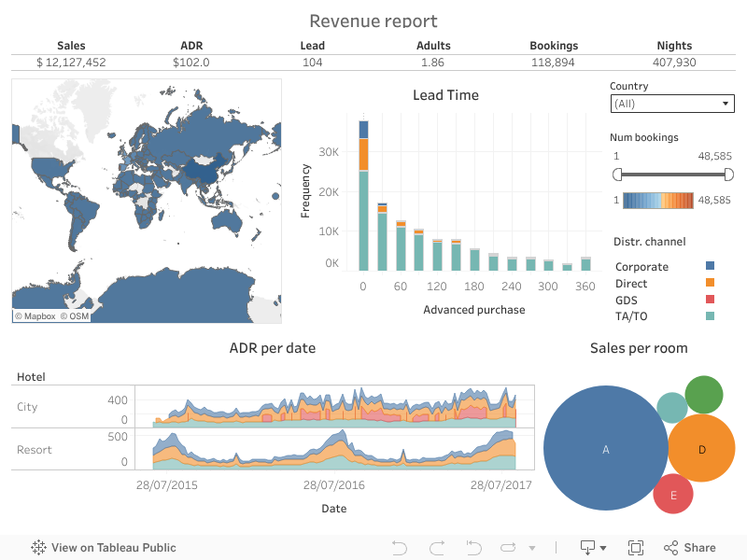This screenshot has height=560, width=747.
Task: Select the Corporate blue legend swatch
Action: click(710, 266)
